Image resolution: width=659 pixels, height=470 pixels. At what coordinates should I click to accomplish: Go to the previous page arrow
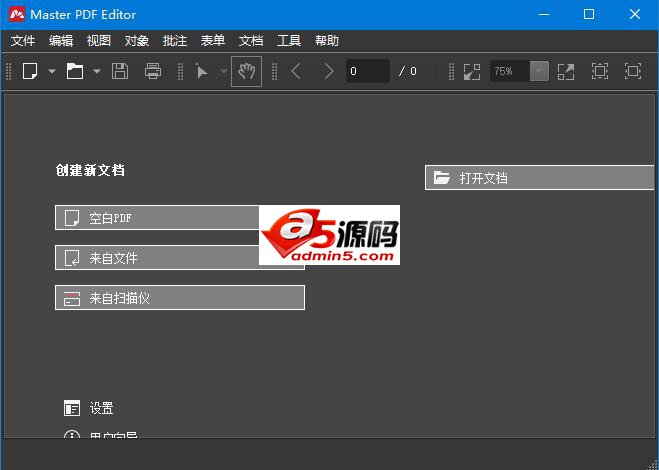point(296,71)
